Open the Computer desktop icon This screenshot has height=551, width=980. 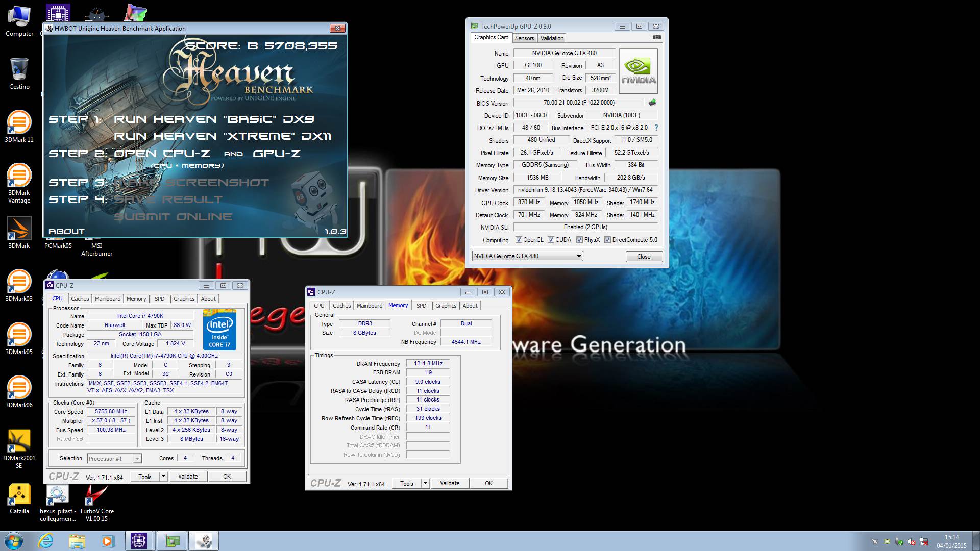point(19,21)
